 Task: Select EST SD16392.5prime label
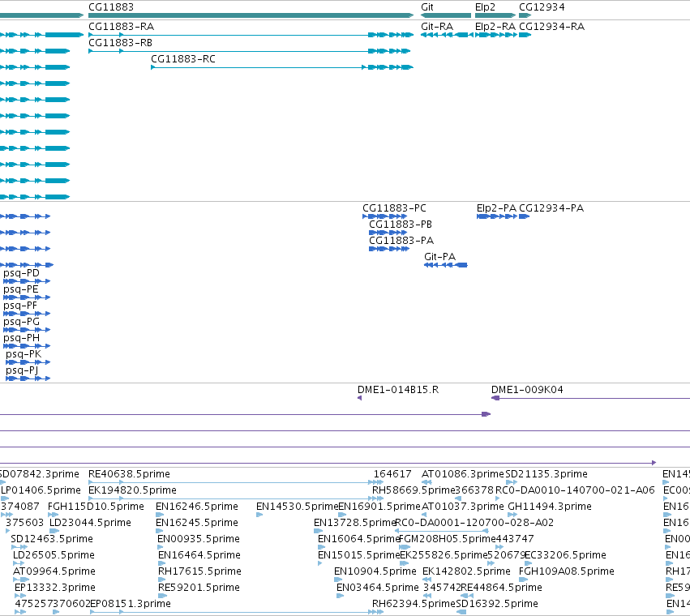pos(497,604)
